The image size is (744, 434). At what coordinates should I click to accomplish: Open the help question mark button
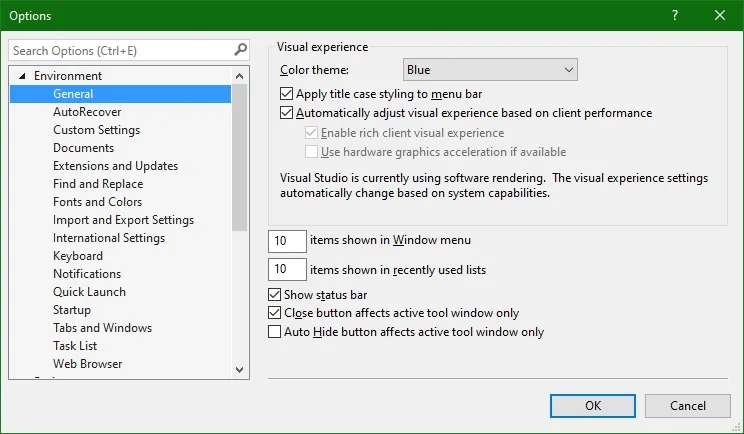click(675, 15)
